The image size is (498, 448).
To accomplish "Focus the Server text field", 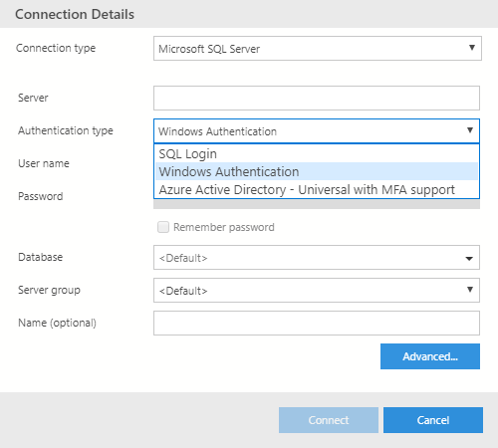I will (x=317, y=99).
